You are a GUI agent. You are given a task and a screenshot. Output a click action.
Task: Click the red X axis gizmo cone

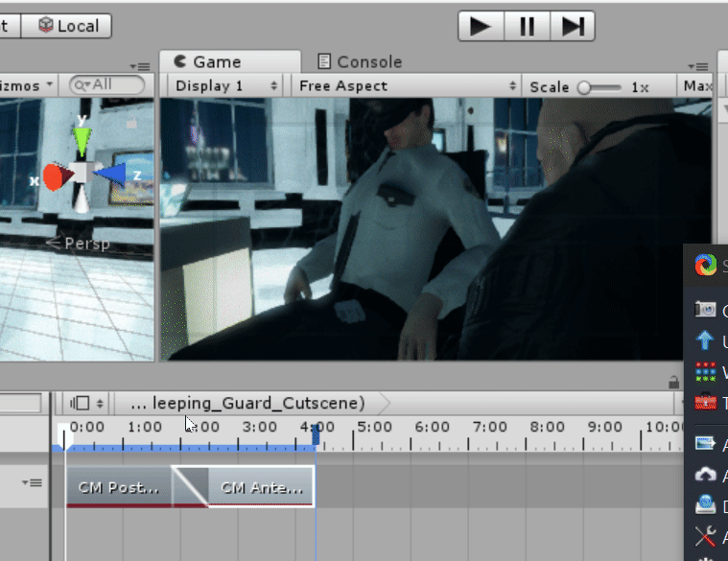(x=58, y=176)
